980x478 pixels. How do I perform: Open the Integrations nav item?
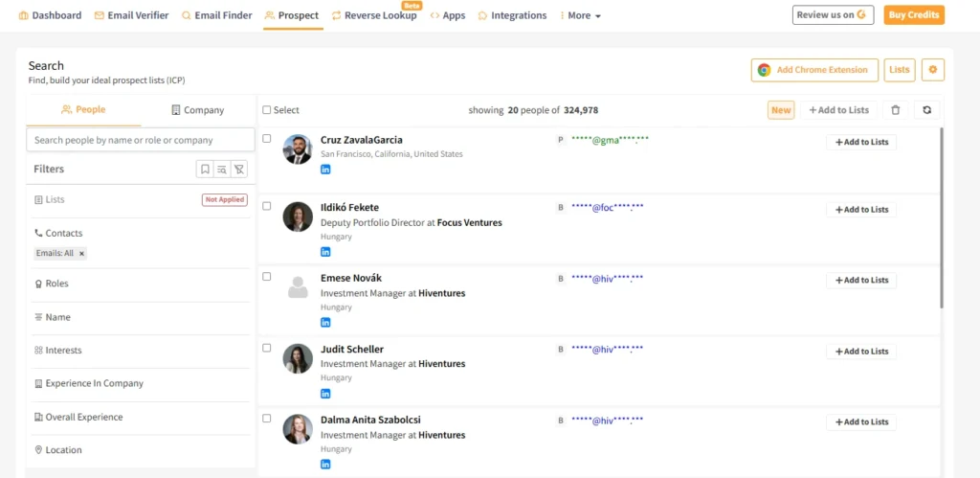[x=513, y=15]
